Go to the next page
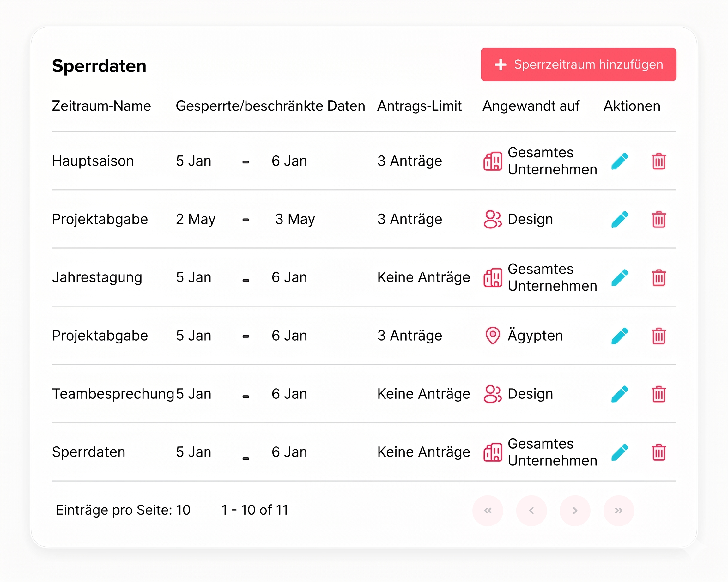Viewport: 728px width, 582px height. coord(575,510)
